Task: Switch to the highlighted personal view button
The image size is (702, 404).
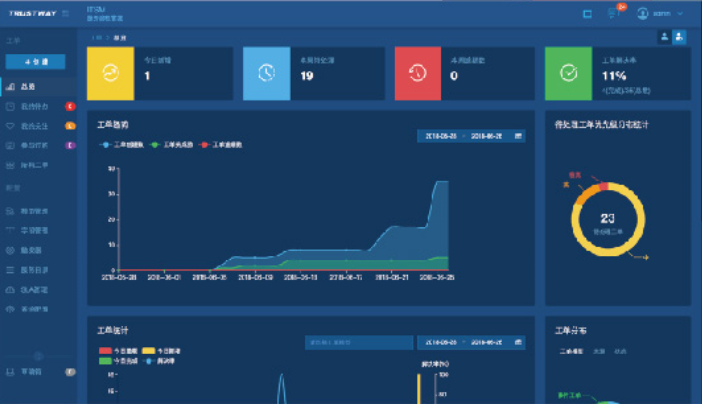Action: [679, 37]
